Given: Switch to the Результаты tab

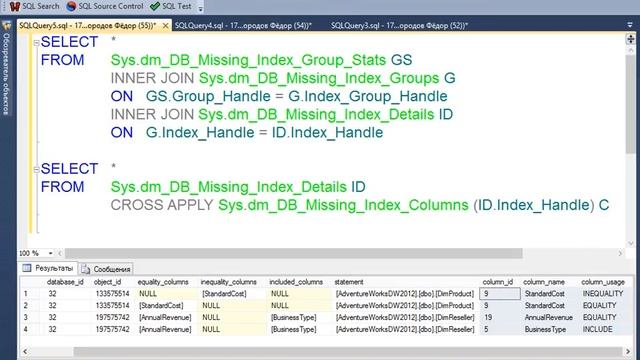Looking at the screenshot, I should [x=48, y=268].
